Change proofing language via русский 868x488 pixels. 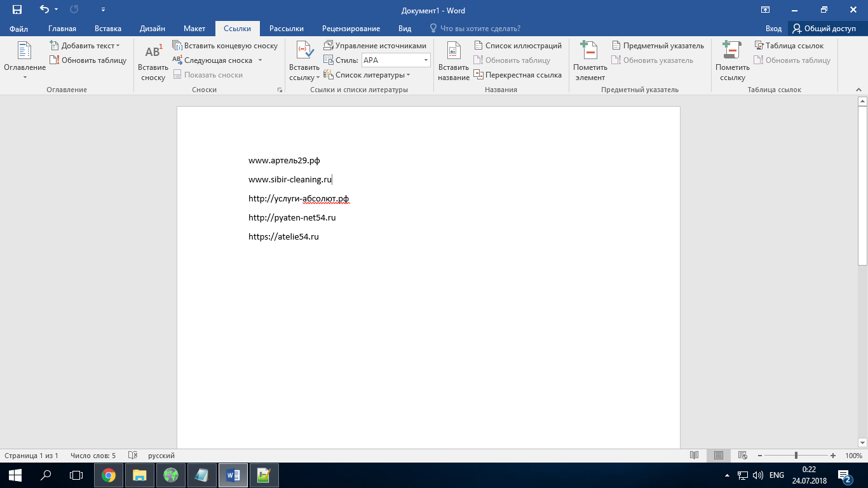(161, 456)
